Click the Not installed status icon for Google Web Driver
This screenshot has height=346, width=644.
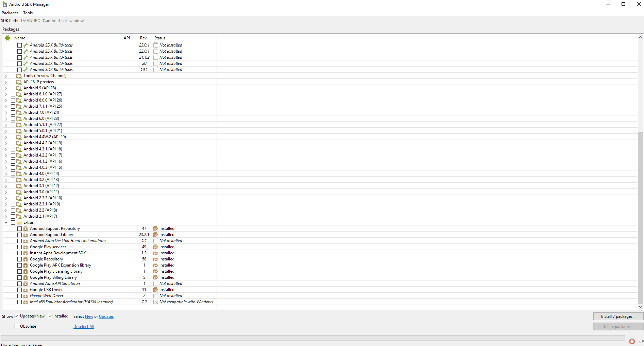156,296
